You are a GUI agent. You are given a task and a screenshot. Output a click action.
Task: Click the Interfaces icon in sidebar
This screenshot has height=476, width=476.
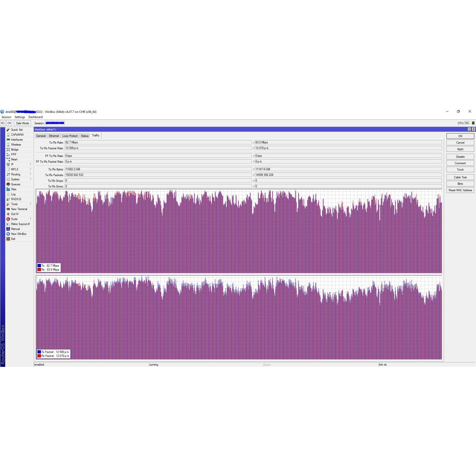pos(8,139)
